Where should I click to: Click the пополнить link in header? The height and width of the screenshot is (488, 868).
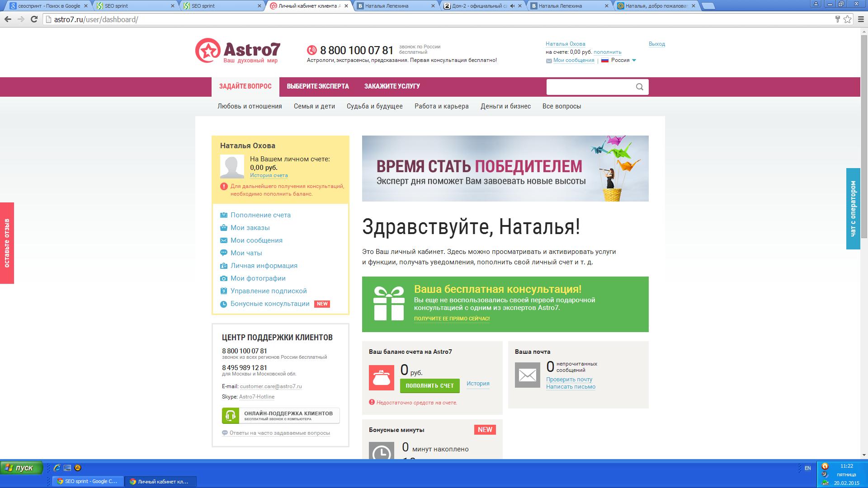608,52
